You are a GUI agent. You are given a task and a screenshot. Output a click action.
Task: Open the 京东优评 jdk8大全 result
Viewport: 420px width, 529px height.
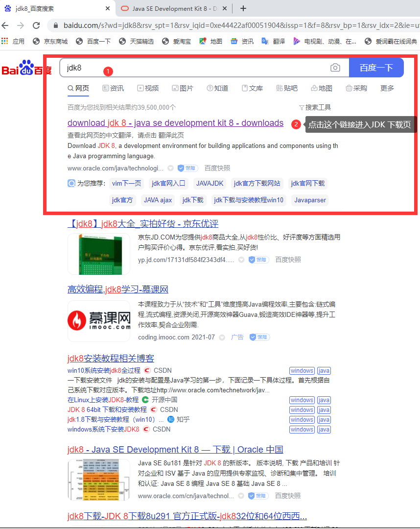click(143, 224)
